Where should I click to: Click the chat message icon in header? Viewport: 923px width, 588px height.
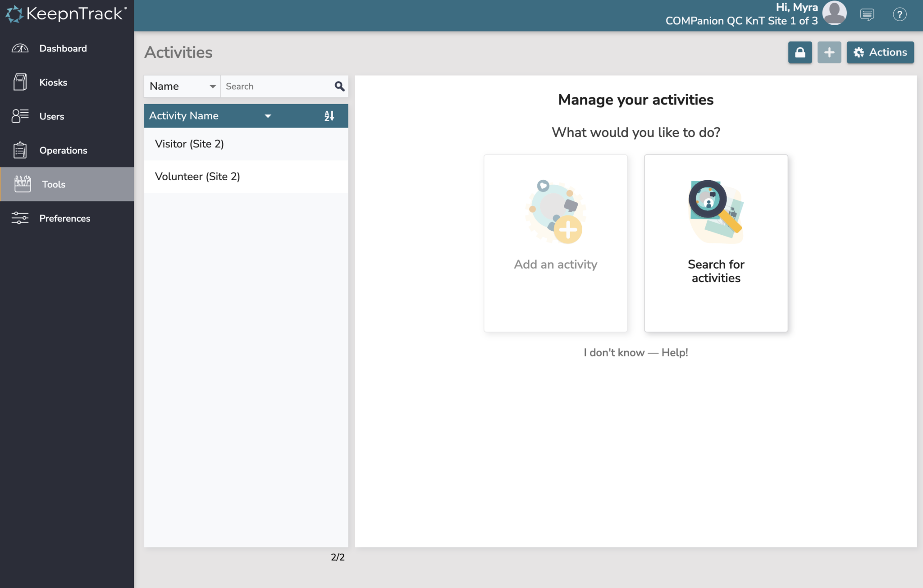[x=866, y=14]
